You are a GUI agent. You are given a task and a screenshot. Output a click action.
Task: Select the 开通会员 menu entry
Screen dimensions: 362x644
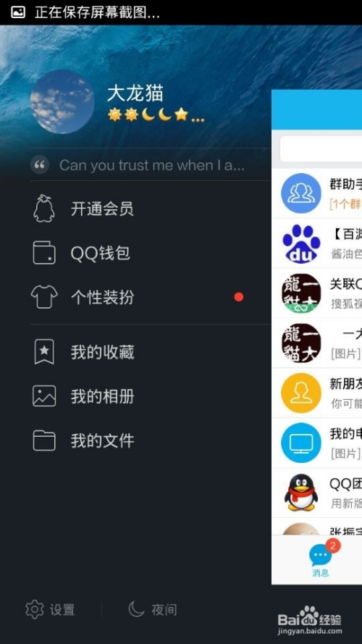tap(102, 209)
